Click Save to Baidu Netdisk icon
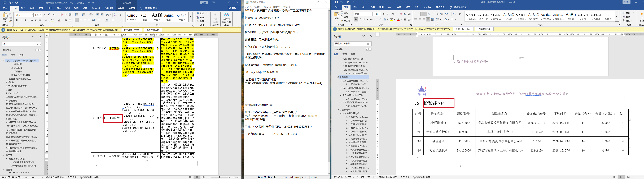The width and height of the screenshot is (644, 179). click(x=226, y=17)
